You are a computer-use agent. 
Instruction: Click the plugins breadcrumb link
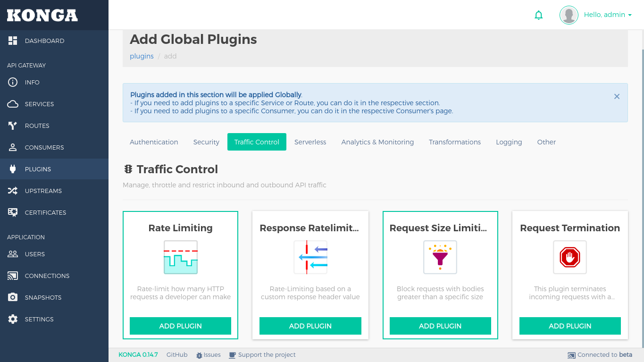click(x=142, y=56)
